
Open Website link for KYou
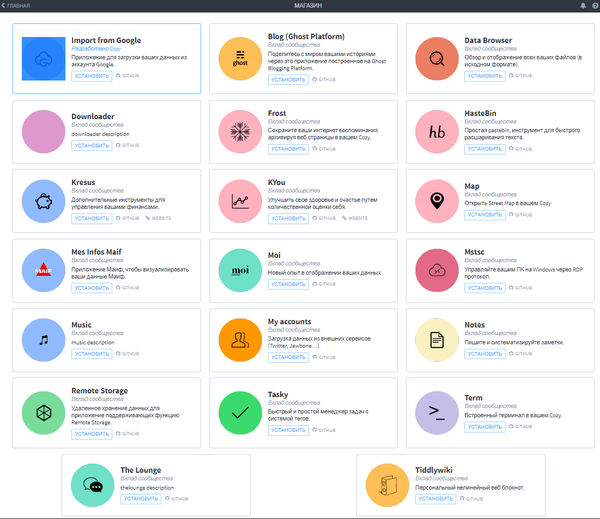pos(355,218)
